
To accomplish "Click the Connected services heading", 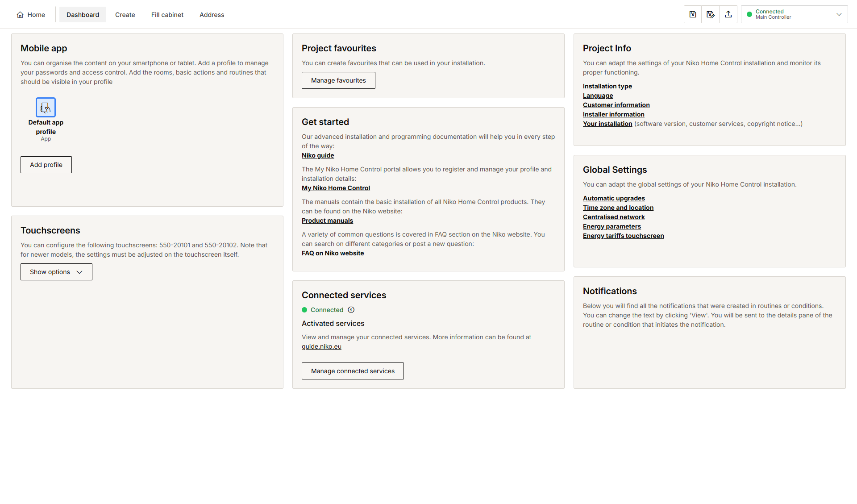I will (x=344, y=295).
